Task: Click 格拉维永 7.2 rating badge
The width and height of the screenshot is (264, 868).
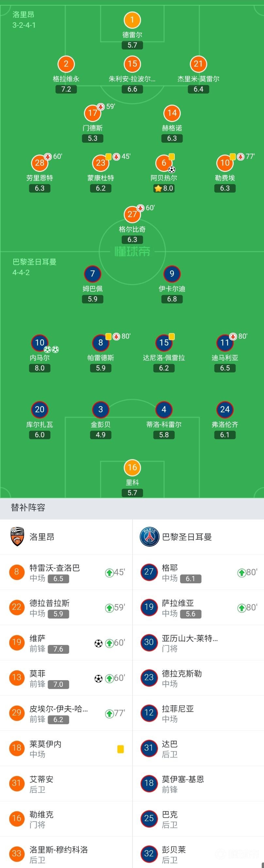Action: coord(66,89)
